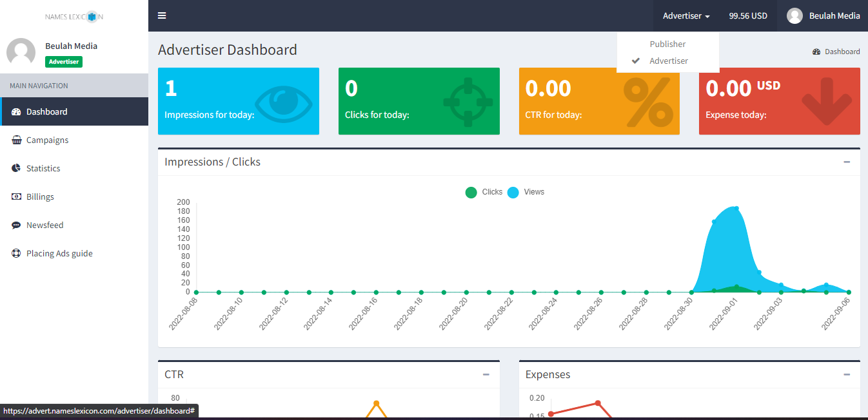This screenshot has width=868, height=420.
Task: Click the Names Lexicon logo
Action: (x=74, y=16)
